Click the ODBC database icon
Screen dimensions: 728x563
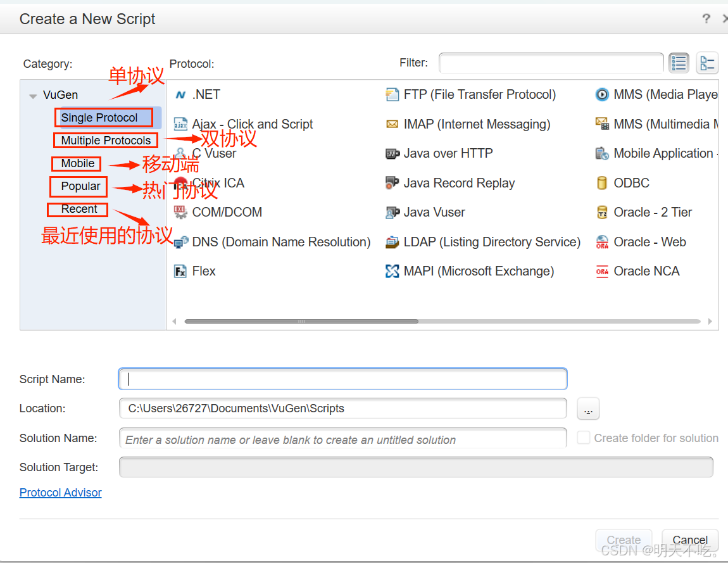click(x=602, y=183)
